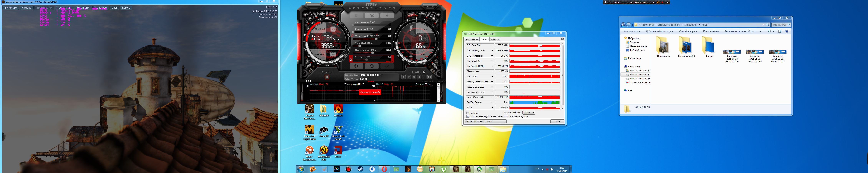
Task: Click Добавить в библиотеку in Explorer
Action: pyautogui.click(x=659, y=31)
